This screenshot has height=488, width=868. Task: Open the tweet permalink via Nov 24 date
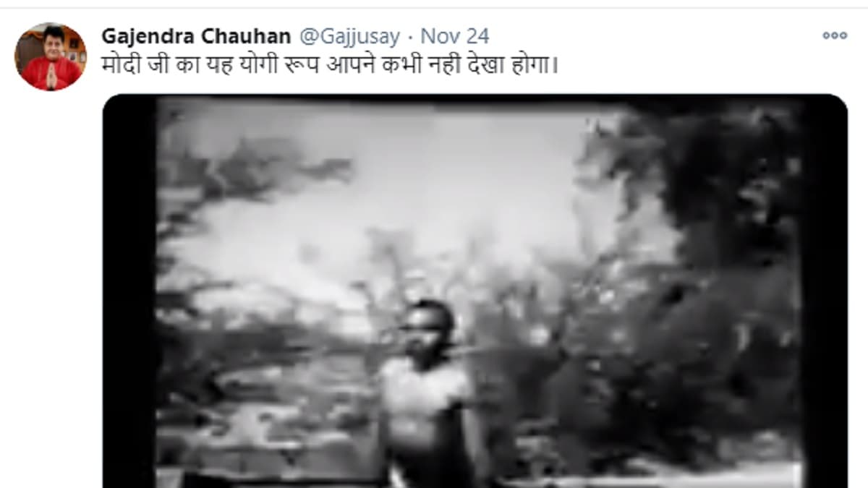tap(455, 35)
